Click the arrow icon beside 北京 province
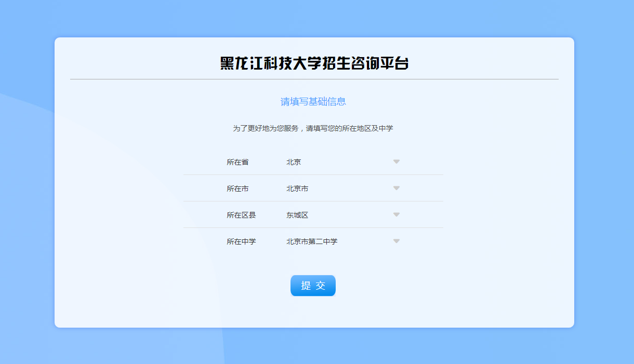This screenshot has height=364, width=634. coord(396,161)
